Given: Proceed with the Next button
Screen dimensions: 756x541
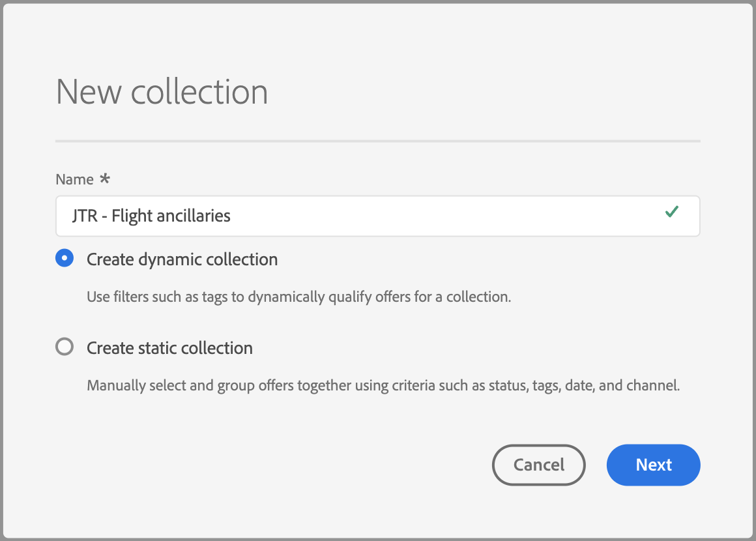Looking at the screenshot, I should point(653,465).
